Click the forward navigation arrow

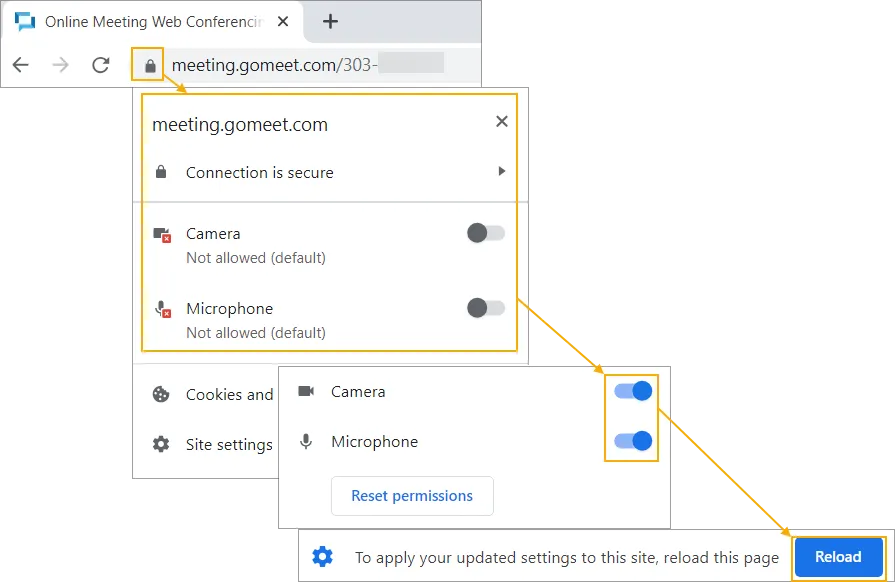[x=60, y=65]
